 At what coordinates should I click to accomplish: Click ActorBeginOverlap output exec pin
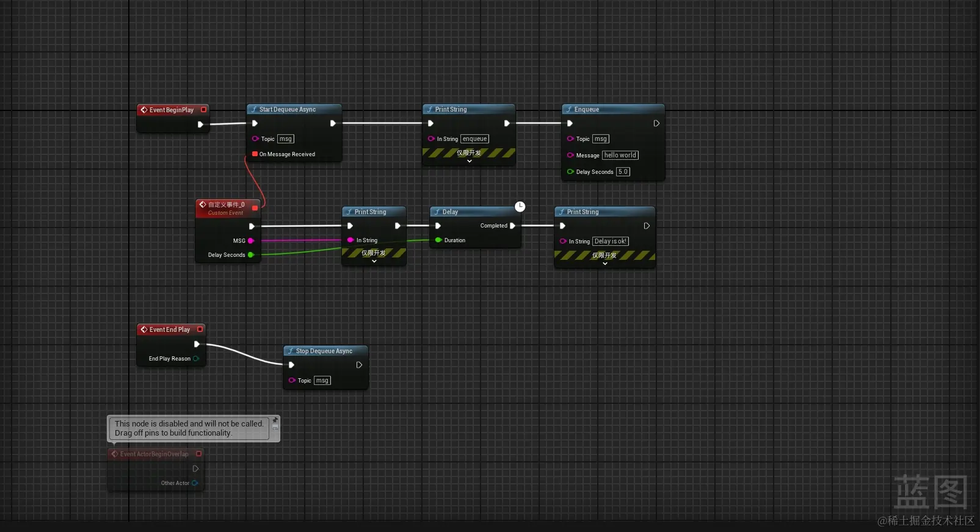pyautogui.click(x=195, y=469)
